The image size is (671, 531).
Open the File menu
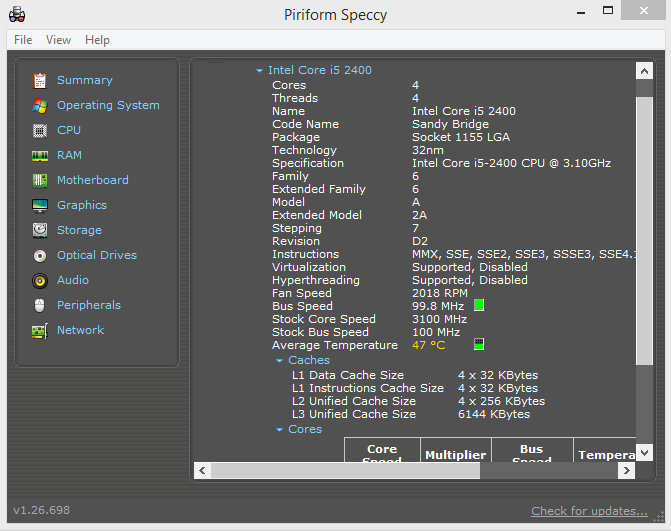coord(23,40)
